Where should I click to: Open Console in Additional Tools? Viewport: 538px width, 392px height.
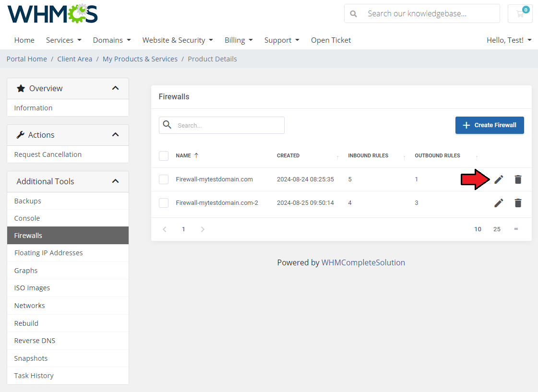click(68, 218)
